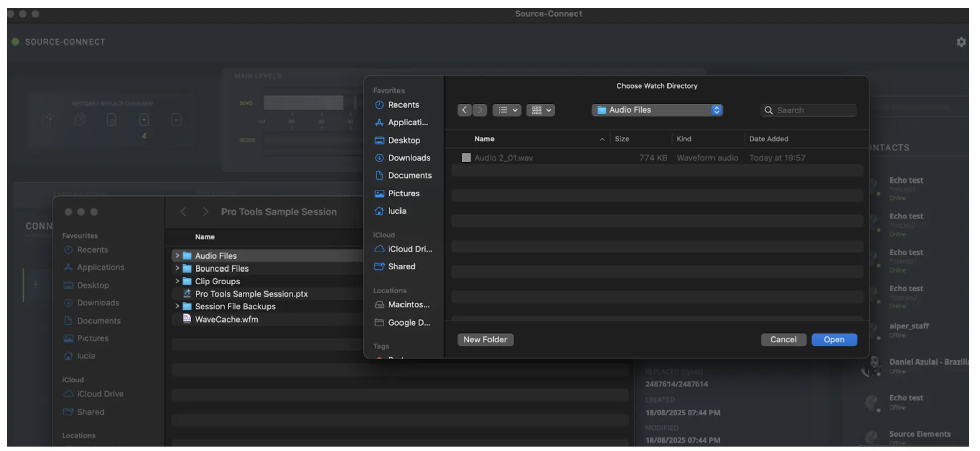Select Downloads in the Finder window sidebar
Viewport: 980px width, 451px height.
tap(92, 303)
